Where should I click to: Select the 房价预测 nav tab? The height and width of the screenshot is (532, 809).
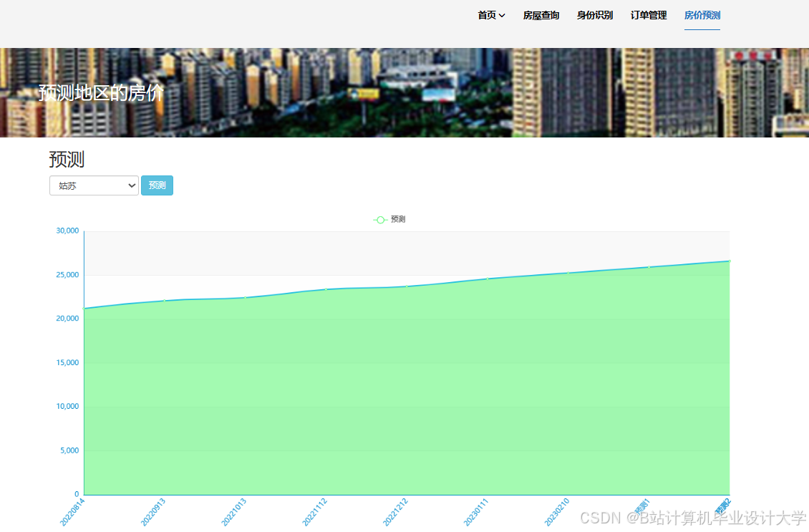pos(702,16)
